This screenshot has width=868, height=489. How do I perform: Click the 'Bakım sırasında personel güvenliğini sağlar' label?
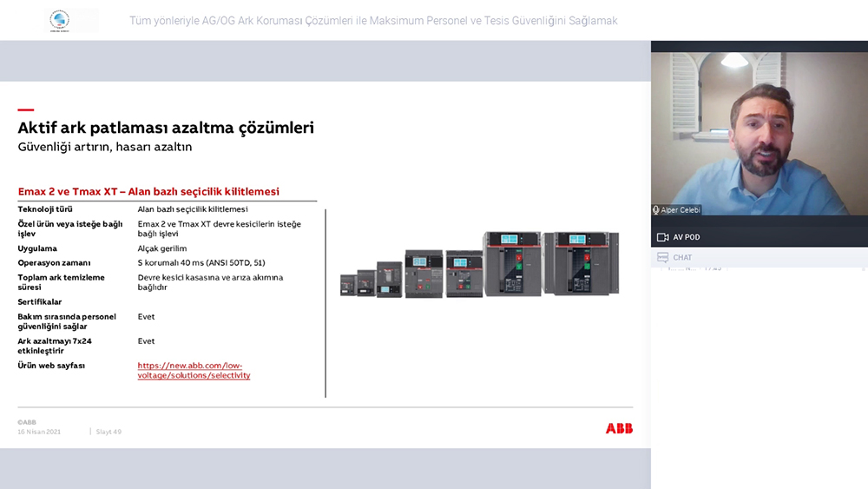click(67, 321)
